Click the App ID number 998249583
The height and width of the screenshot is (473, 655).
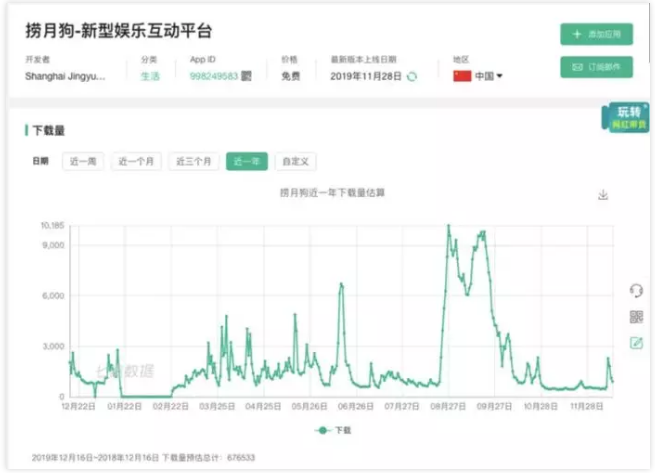pyautogui.click(x=212, y=76)
